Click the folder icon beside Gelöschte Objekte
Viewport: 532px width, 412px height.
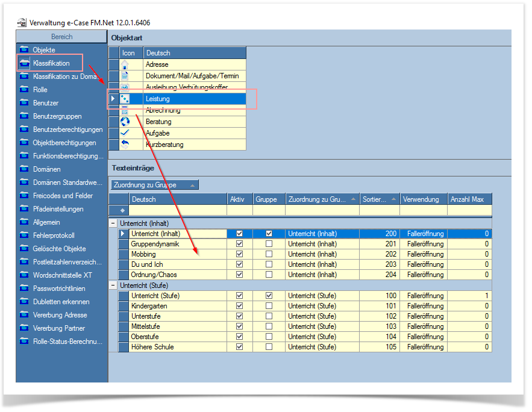click(x=24, y=249)
